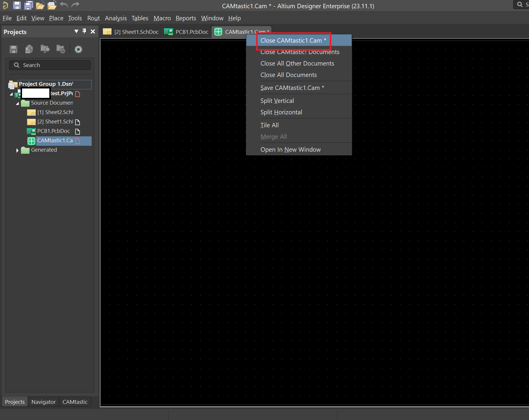Switch to the Navigator panel tab
This screenshot has width=529, height=420.
(43, 402)
